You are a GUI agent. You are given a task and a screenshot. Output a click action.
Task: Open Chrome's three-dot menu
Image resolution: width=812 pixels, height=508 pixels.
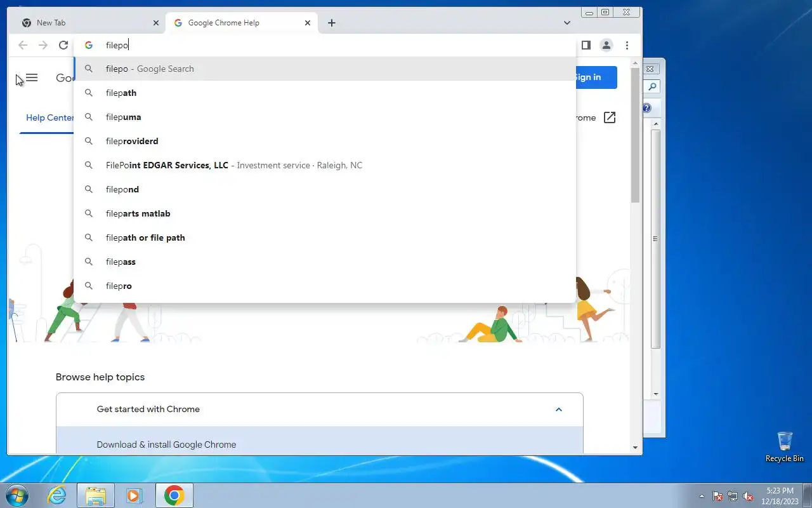pyautogui.click(x=627, y=45)
